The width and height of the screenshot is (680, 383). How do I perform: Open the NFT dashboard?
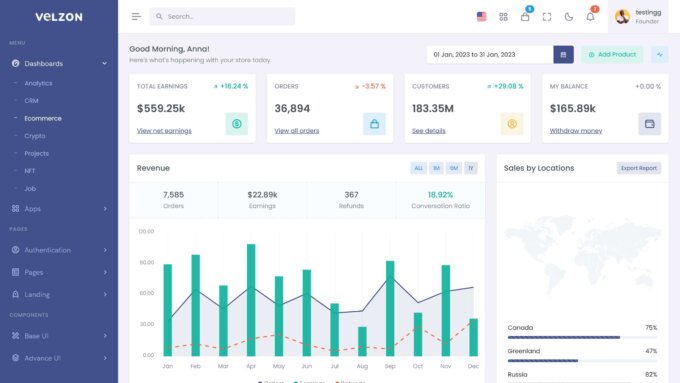(29, 171)
